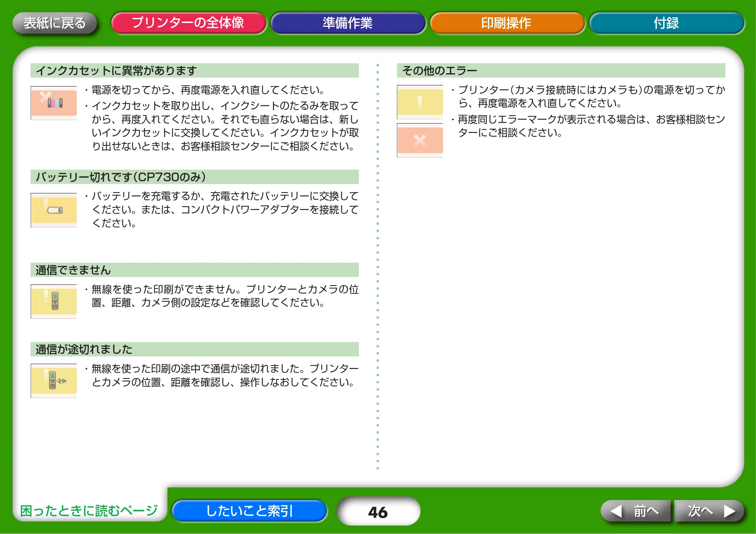Screen dimensions: 756x534
Task: Click the ink cassette error icon
Action: point(54,103)
